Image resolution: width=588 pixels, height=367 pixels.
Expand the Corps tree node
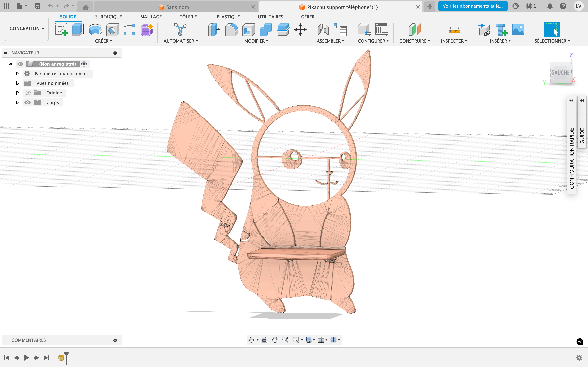click(x=17, y=102)
